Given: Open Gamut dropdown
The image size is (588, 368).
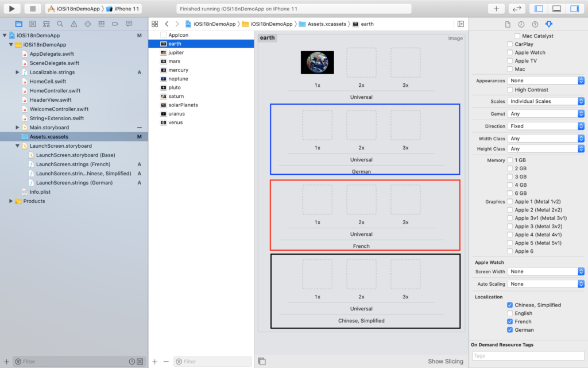Looking at the screenshot, I should point(546,114).
